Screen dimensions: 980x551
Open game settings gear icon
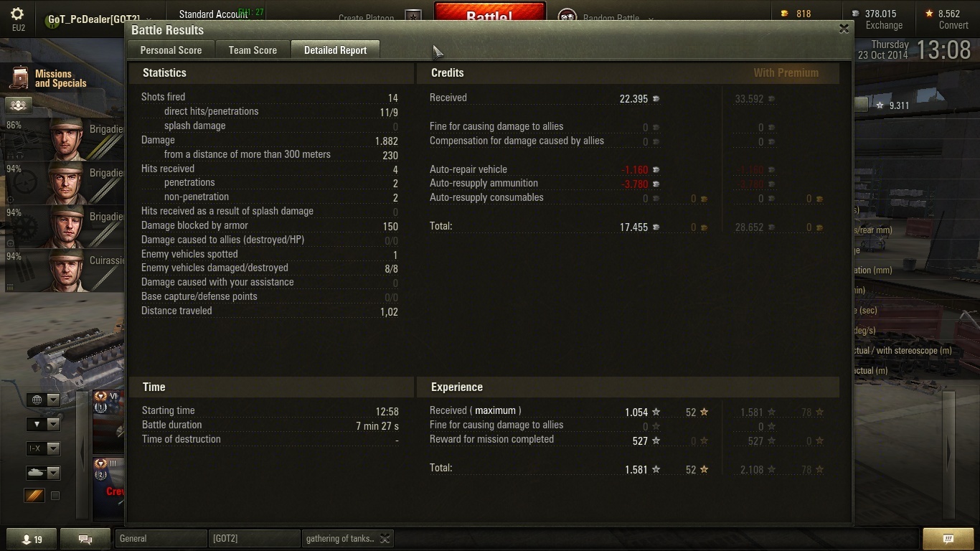pyautogui.click(x=17, y=14)
